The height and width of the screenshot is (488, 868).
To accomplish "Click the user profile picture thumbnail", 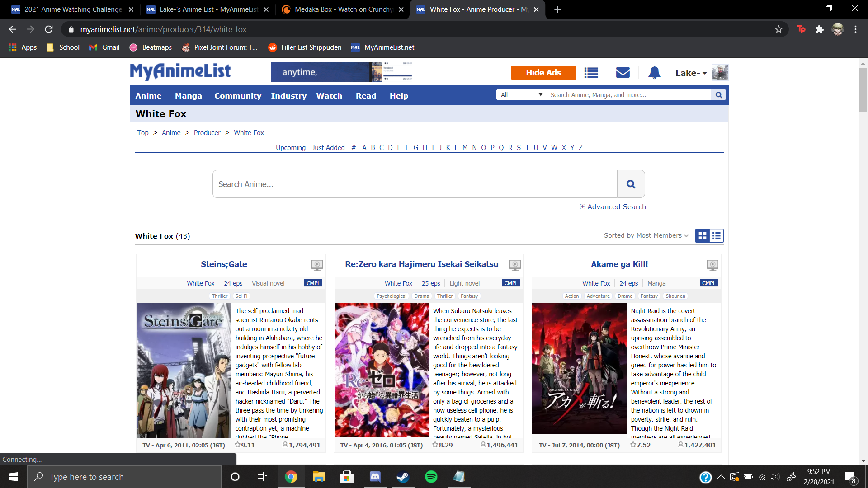I will click(x=720, y=72).
